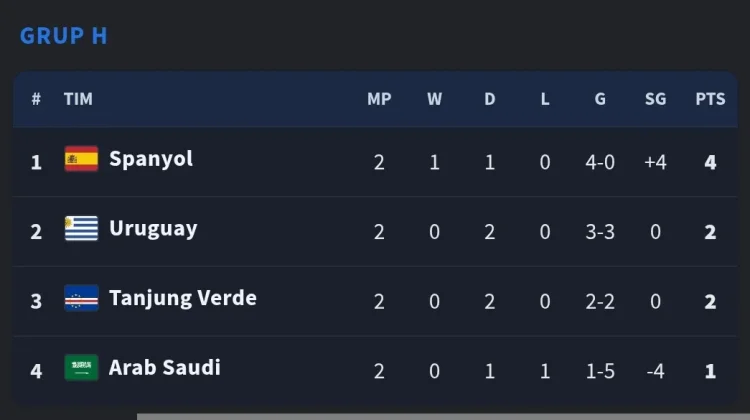The image size is (750, 420).
Task: Click the TIM column header
Action: click(78, 99)
